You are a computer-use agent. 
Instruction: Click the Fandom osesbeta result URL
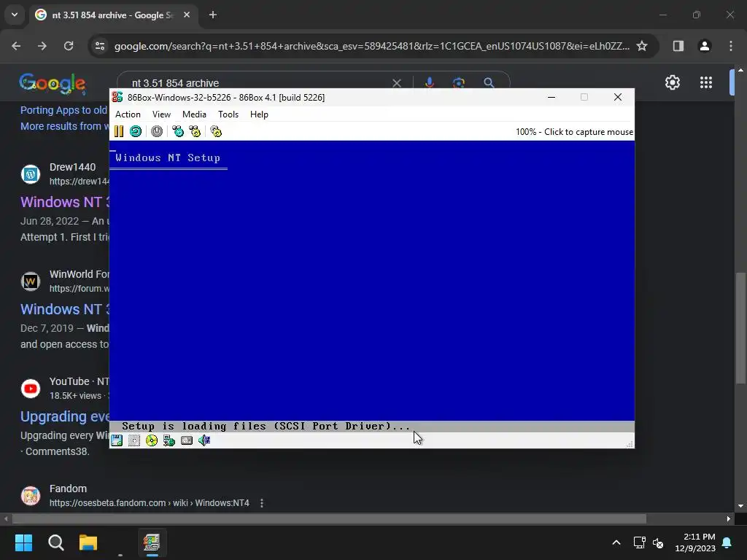click(149, 503)
